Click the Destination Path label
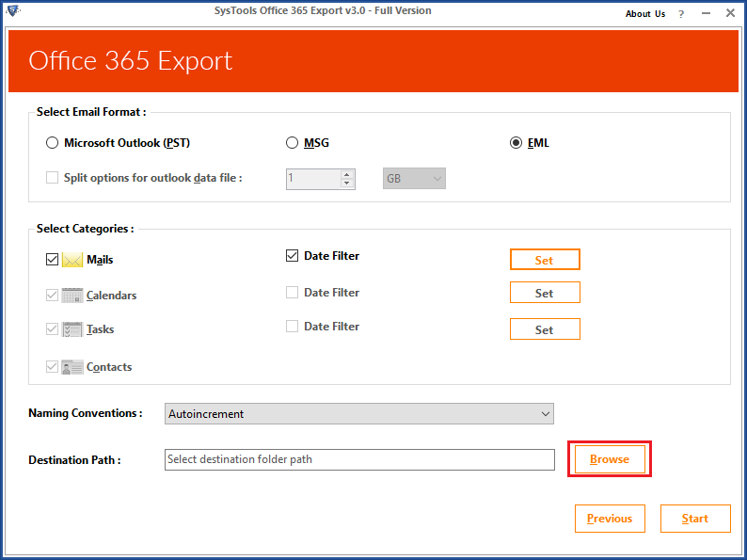 pyautogui.click(x=74, y=460)
